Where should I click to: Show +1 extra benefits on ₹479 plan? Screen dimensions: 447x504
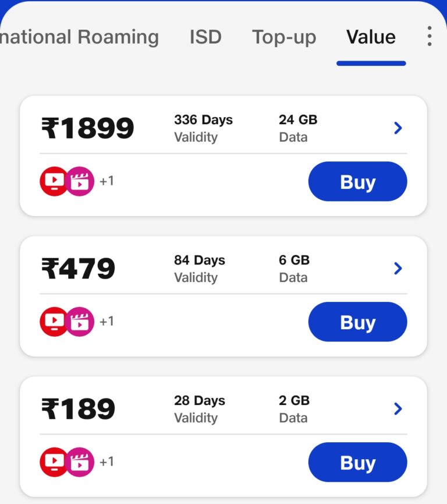coord(107,321)
